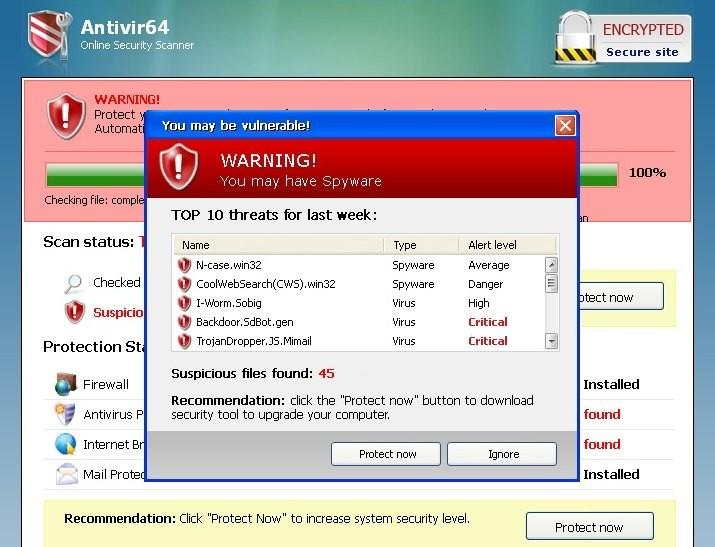The height and width of the screenshot is (547, 715).
Task: Click the 'found' status in Internet Browser row
Action: tap(602, 444)
